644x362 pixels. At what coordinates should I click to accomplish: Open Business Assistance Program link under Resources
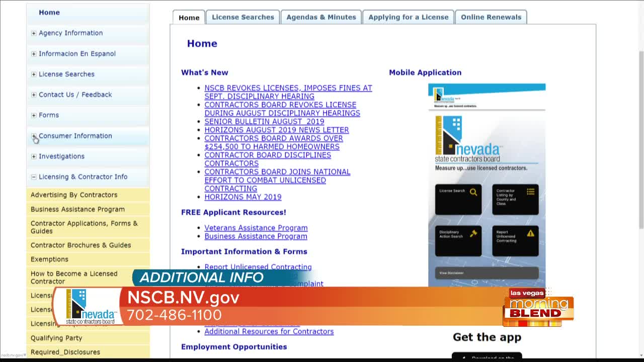coord(256,236)
